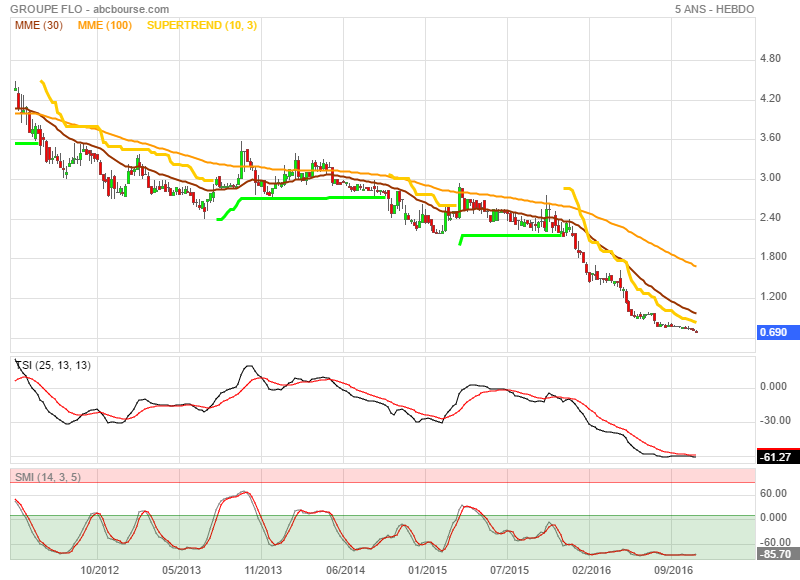Click the TSI (25, 13, 13) indicator label

click(x=53, y=365)
